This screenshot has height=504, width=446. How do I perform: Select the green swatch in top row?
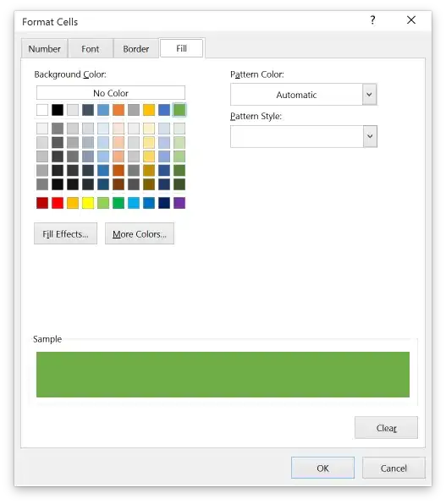coord(179,110)
